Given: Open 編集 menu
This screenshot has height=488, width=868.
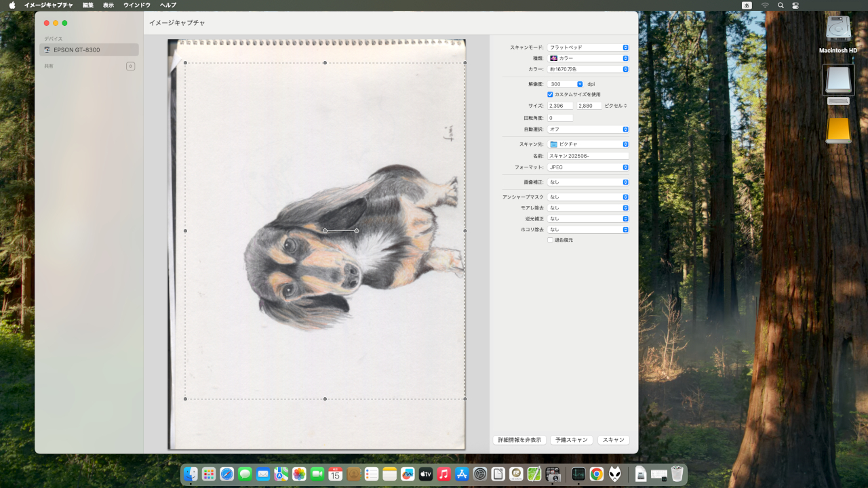Looking at the screenshot, I should pos(88,5).
